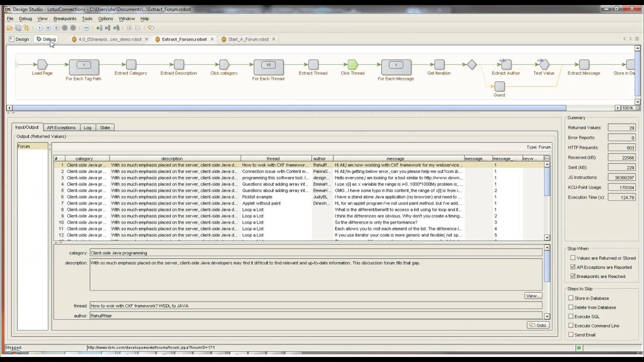Open the Breakpoints menu
This screenshot has height=362, width=644.
click(x=65, y=19)
